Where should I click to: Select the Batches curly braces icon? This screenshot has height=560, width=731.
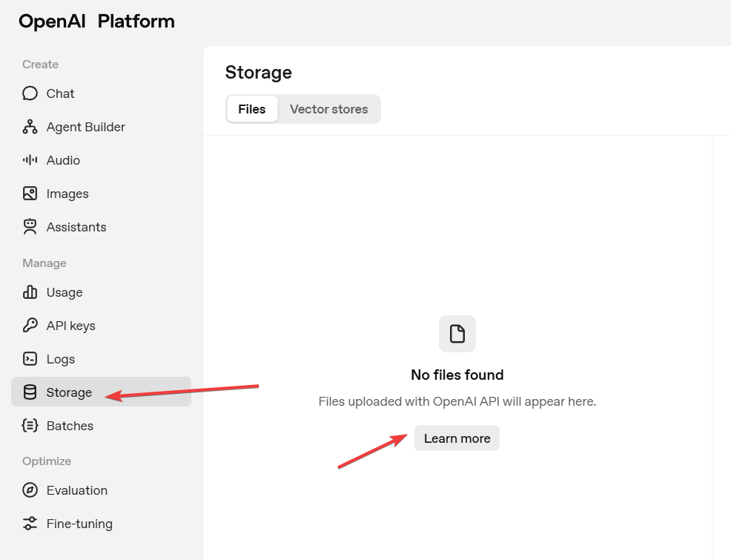click(30, 426)
